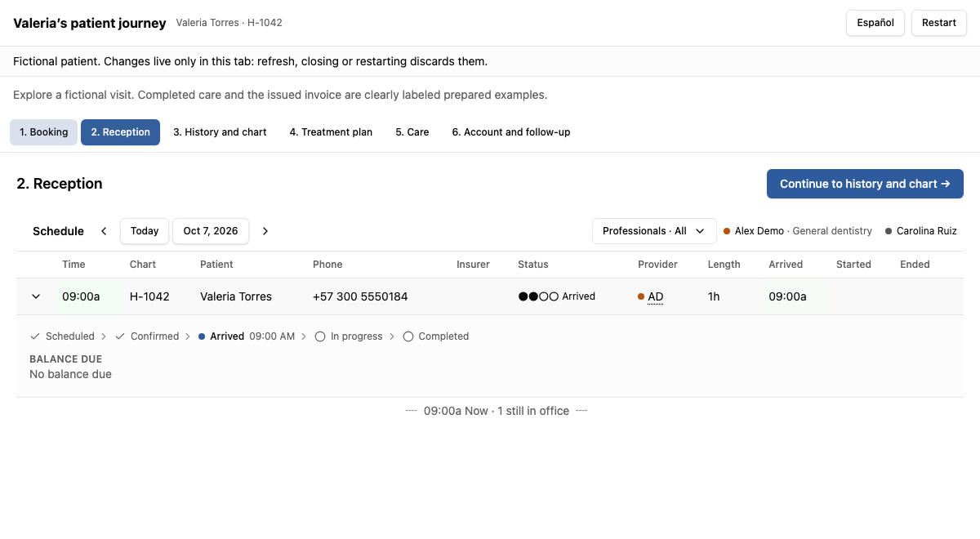Image resolution: width=980 pixels, height=539 pixels.
Task: Filter by Alex Demo in provider legend
Action: pyautogui.click(x=798, y=231)
